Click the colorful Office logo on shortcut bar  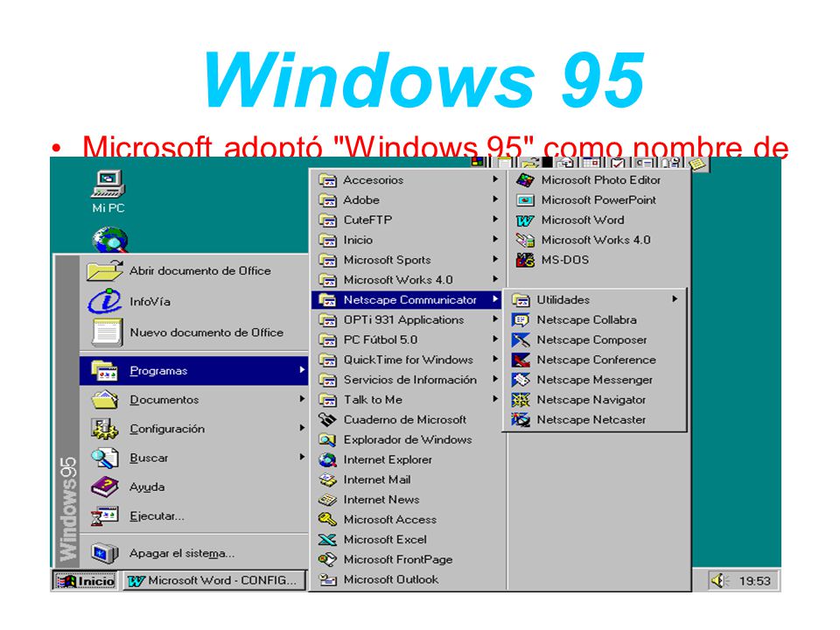(479, 162)
